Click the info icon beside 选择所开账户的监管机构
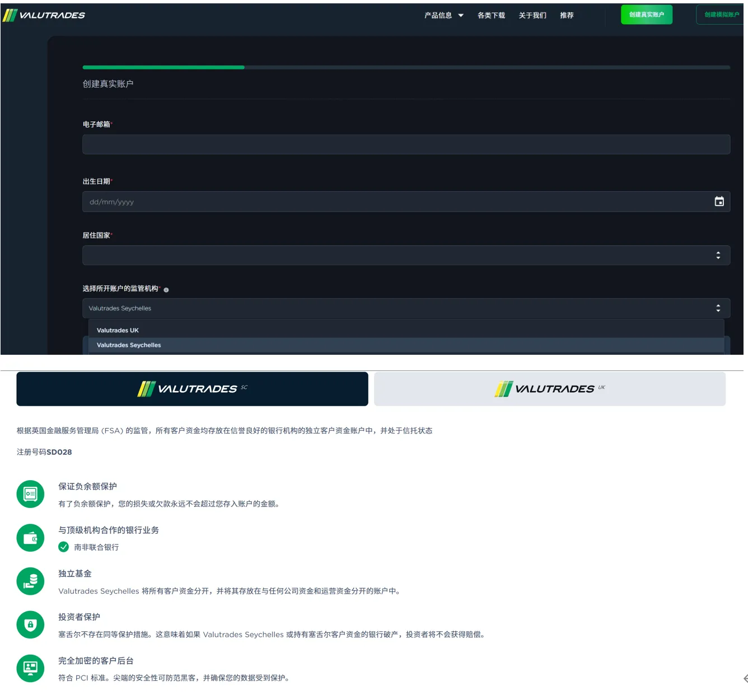This screenshot has width=748, height=700. click(x=166, y=290)
